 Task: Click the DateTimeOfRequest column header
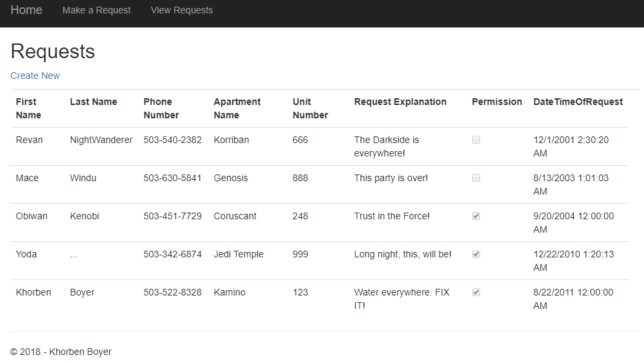[578, 102]
